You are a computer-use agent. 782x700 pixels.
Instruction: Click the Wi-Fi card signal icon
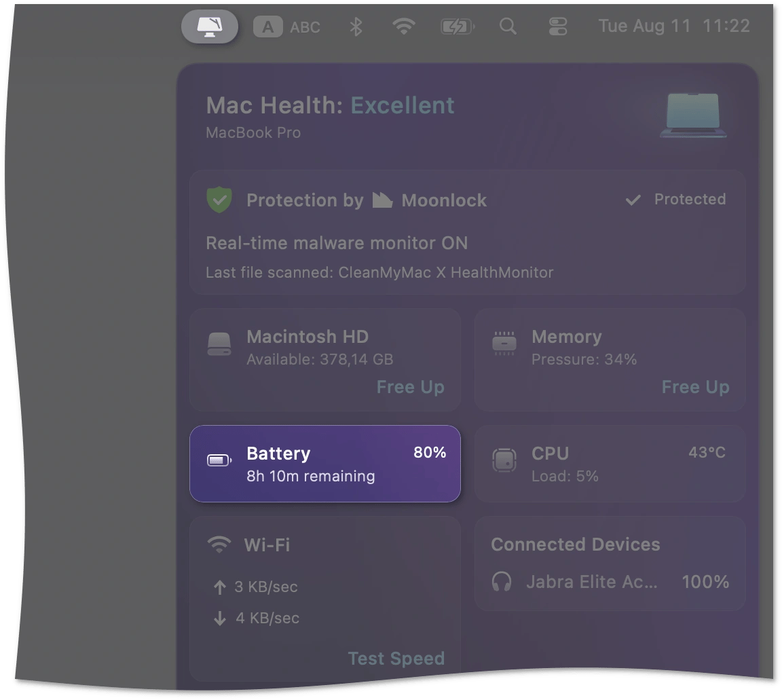(x=219, y=545)
